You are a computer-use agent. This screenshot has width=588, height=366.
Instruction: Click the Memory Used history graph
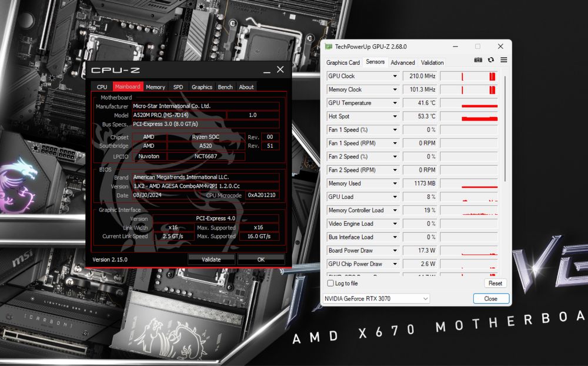coord(469,184)
